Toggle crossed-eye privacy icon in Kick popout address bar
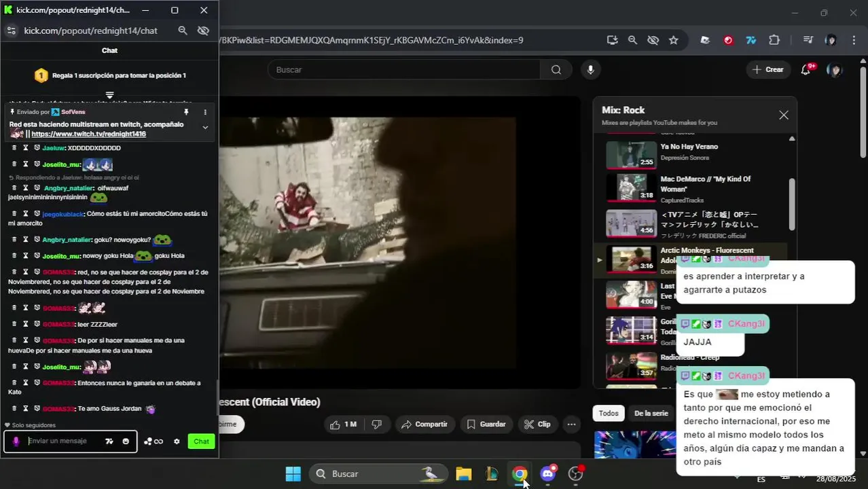Viewport: 868px width, 489px height. 203,31
